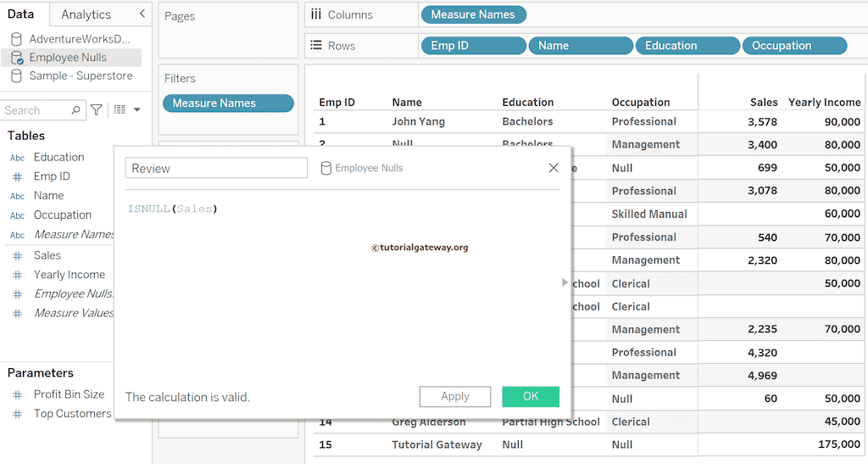The image size is (868, 464).
Task: Click the calculation name field Review
Action: pos(216,168)
